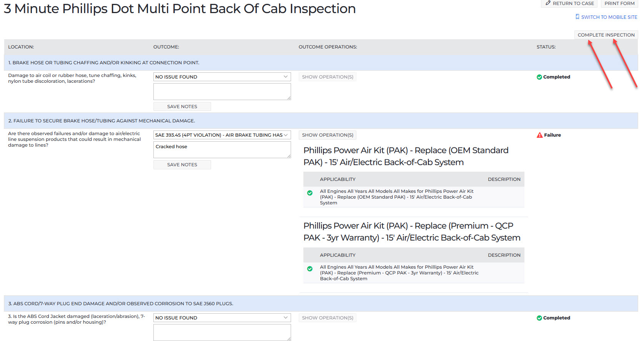Screen dimensions: 644x341
Task: Click the Print Form button
Action: coord(619,3)
